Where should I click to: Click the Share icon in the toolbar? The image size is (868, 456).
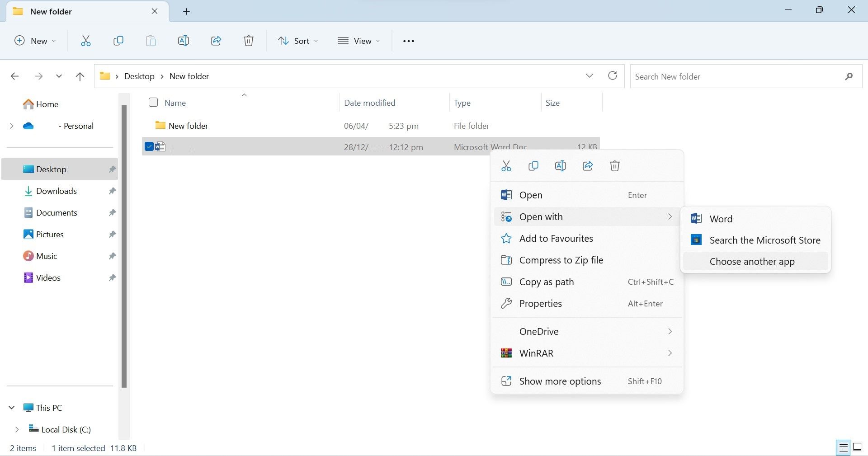pyautogui.click(x=216, y=41)
